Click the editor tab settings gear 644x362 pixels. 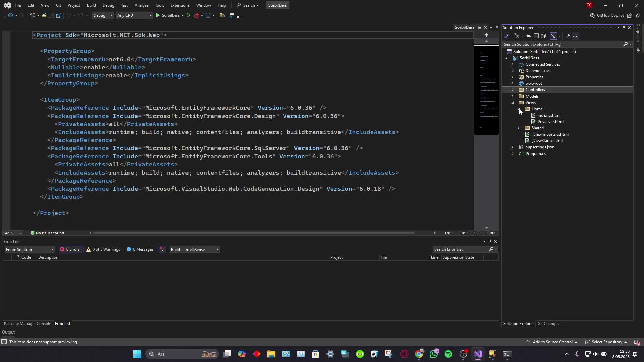pos(497,27)
